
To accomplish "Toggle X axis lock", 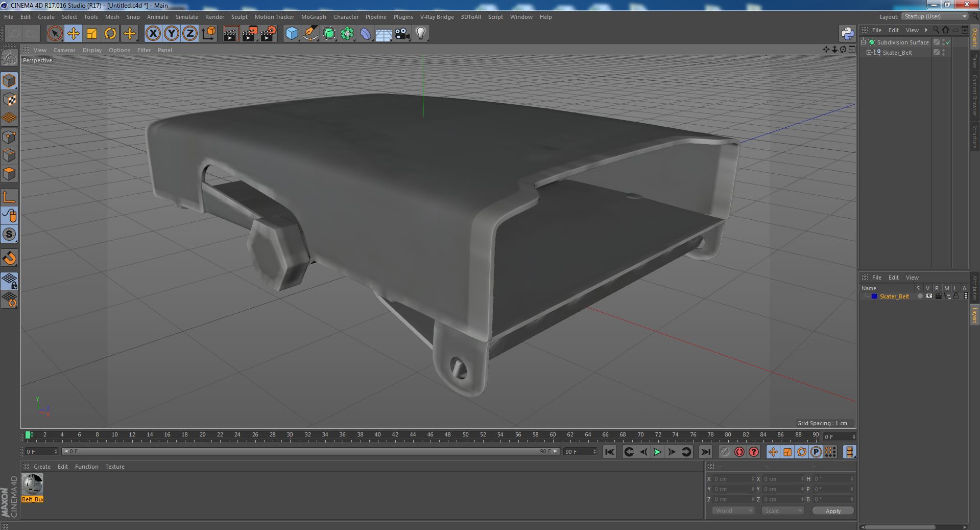I will pyautogui.click(x=153, y=34).
